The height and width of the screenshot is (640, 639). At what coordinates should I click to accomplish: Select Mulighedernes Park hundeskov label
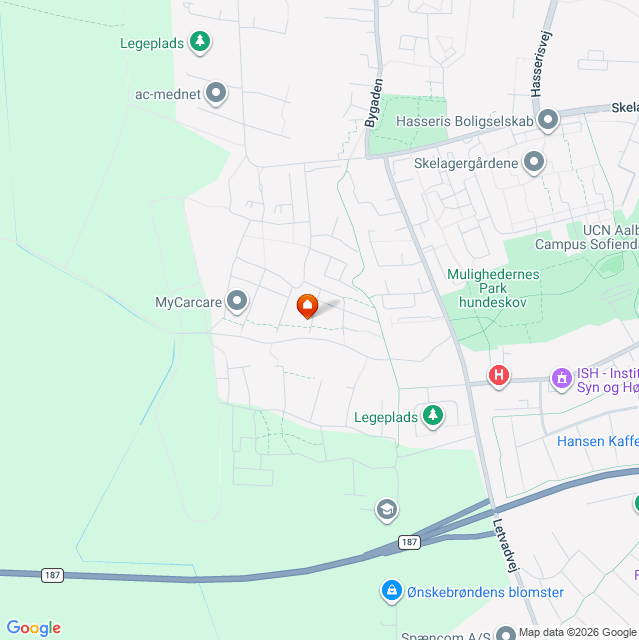pyautogui.click(x=493, y=288)
